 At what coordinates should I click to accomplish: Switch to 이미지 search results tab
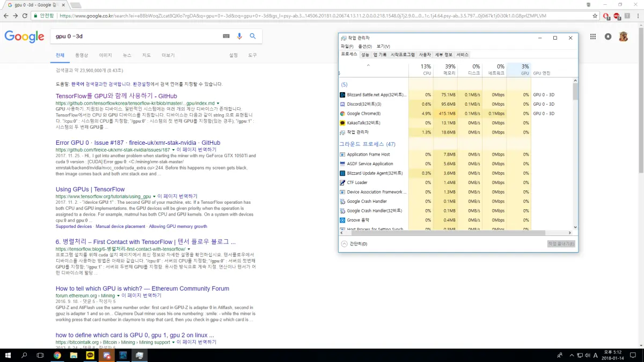coord(105,55)
